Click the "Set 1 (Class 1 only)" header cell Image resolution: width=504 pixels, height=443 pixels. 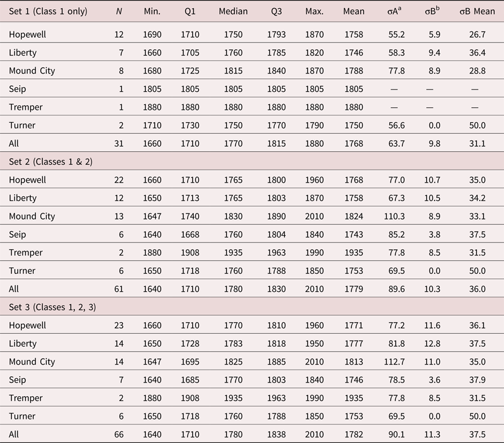pyautogui.click(x=48, y=11)
